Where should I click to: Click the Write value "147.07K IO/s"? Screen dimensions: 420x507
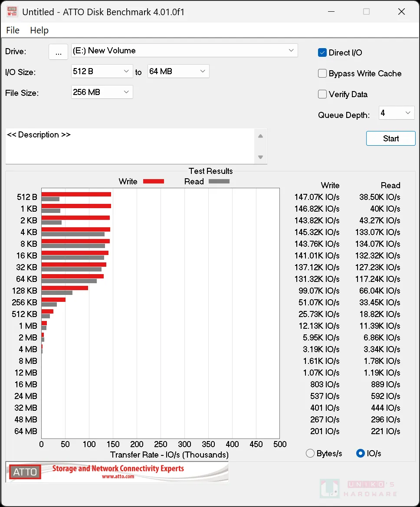pos(317,197)
